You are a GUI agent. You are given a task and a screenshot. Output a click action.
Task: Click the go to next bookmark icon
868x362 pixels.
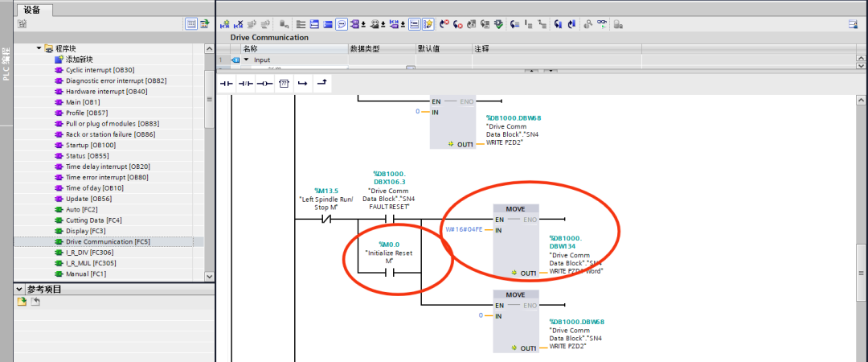(558, 24)
